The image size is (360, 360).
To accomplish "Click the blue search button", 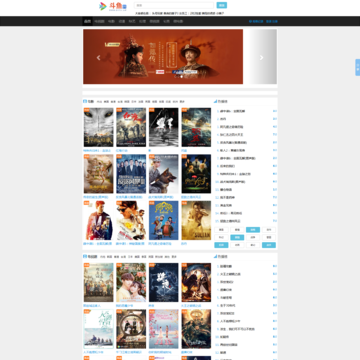I will pyautogui.click(x=222, y=5).
